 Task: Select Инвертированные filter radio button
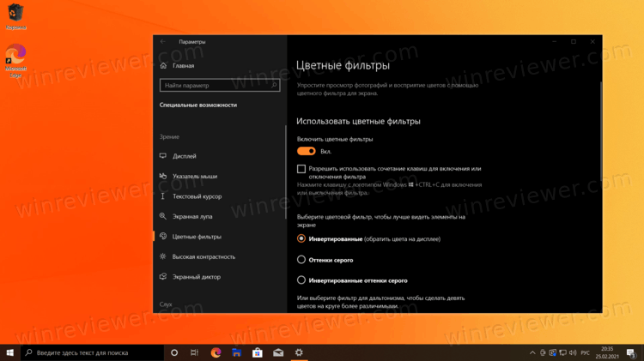(x=301, y=238)
